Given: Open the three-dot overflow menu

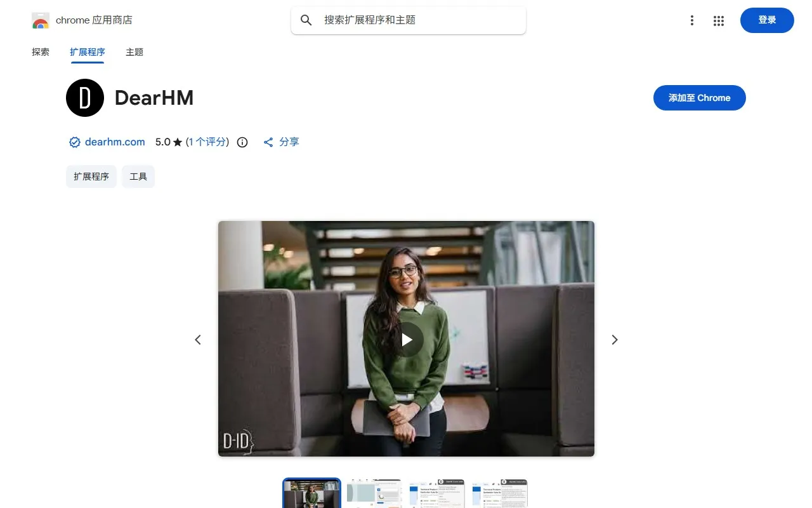Looking at the screenshot, I should click(691, 20).
